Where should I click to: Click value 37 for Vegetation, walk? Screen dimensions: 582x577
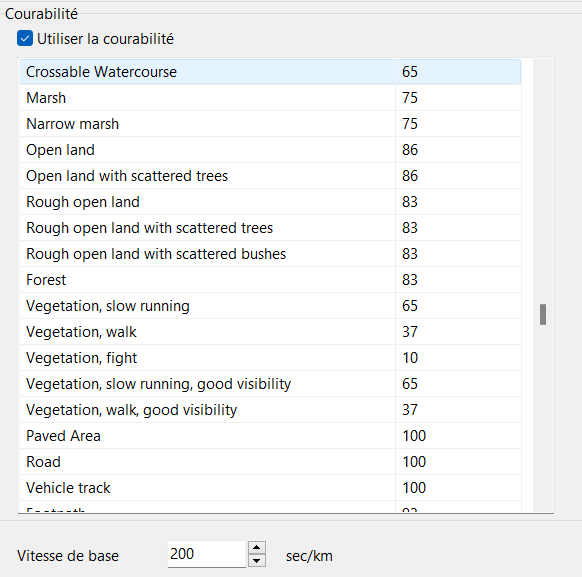[410, 332]
